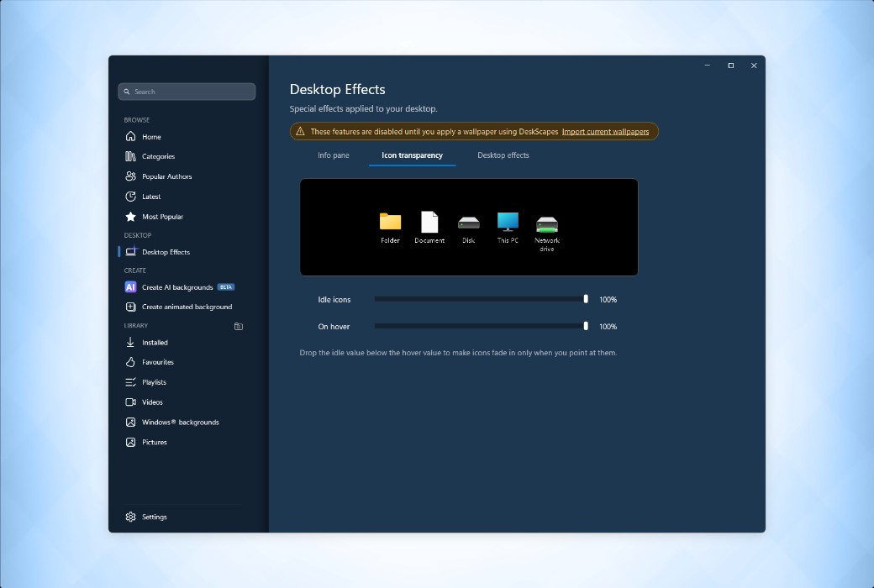Click inside the Search input field
The height and width of the screenshot is (588, 874).
[x=187, y=92]
